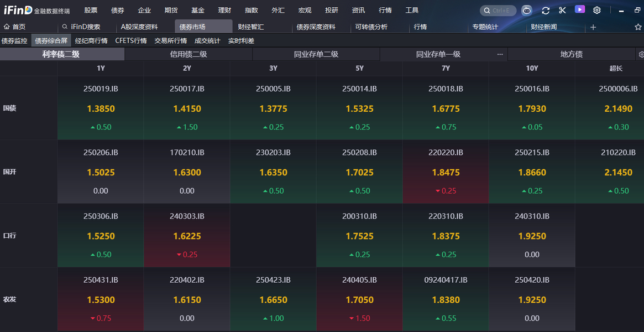644x332 pixels.
Task: Select the CFETS行情 sub-tab
Action: (x=131, y=40)
